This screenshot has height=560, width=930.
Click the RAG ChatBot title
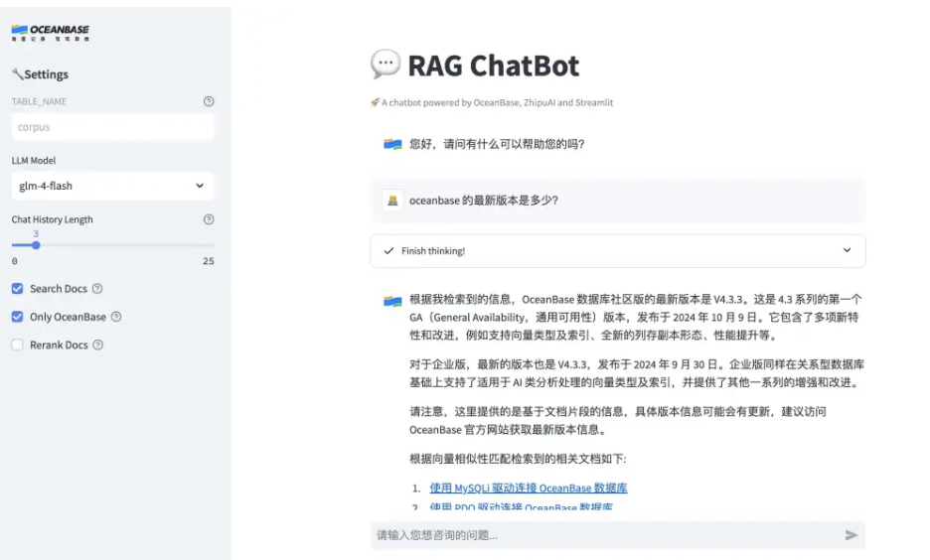point(494,66)
